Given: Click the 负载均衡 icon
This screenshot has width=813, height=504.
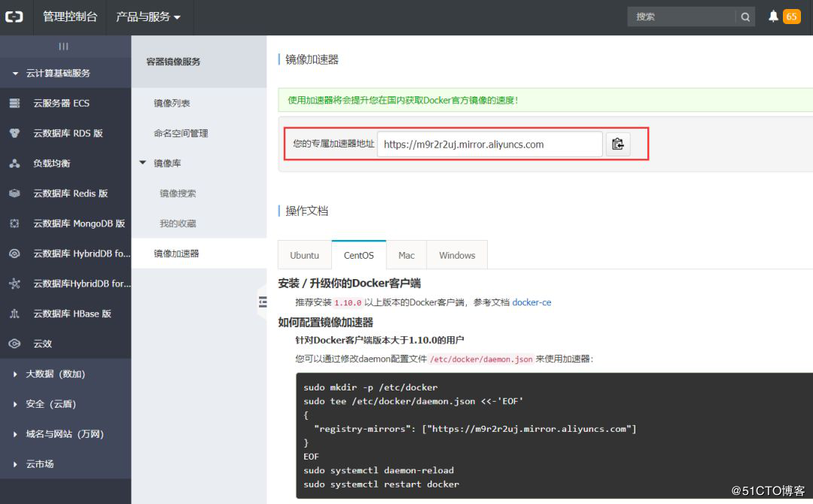Looking at the screenshot, I should pyautogui.click(x=14, y=163).
